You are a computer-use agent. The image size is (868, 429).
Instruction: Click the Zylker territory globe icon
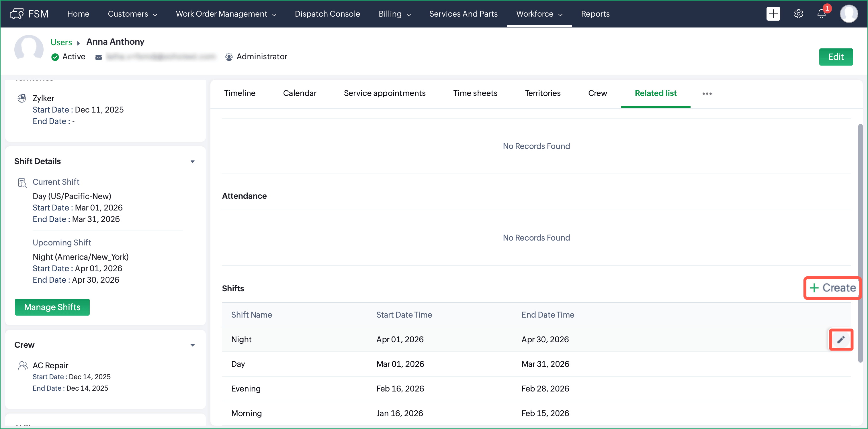22,98
